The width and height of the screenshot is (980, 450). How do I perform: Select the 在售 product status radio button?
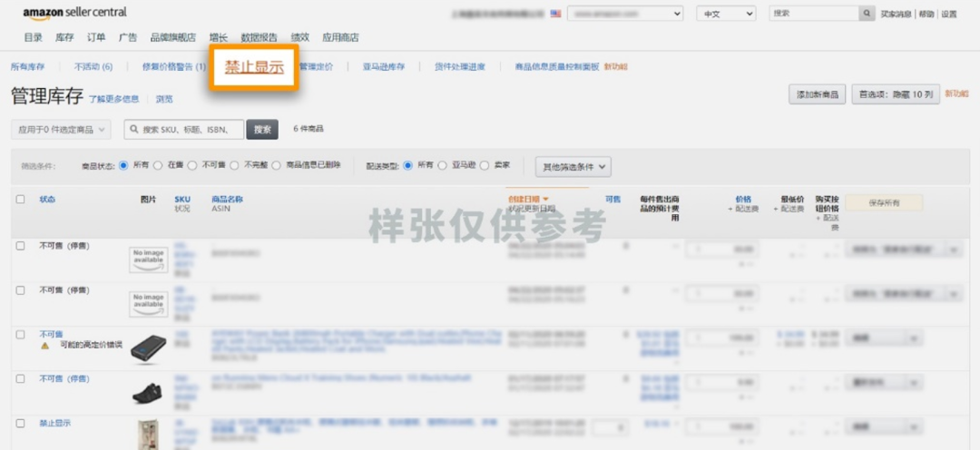(158, 165)
